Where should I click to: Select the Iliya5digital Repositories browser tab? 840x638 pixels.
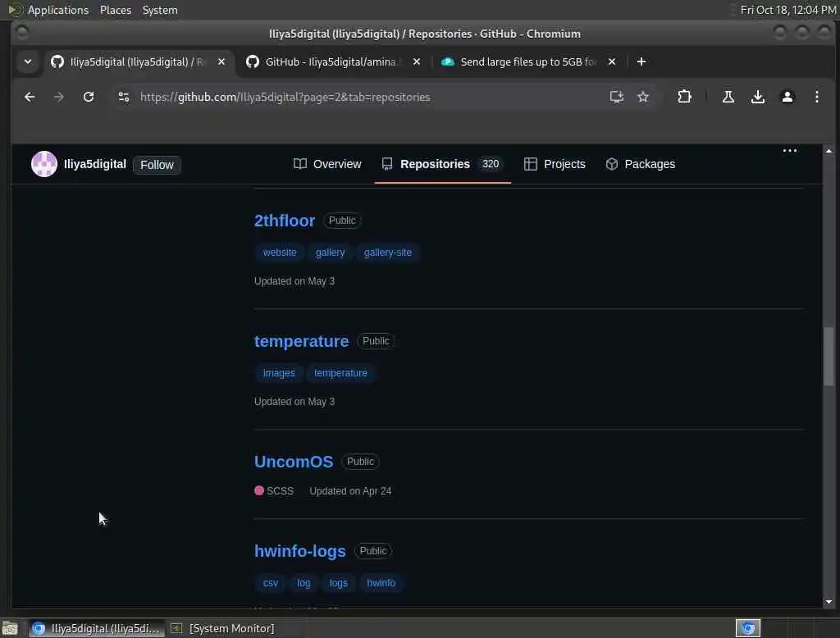[x=138, y=62]
